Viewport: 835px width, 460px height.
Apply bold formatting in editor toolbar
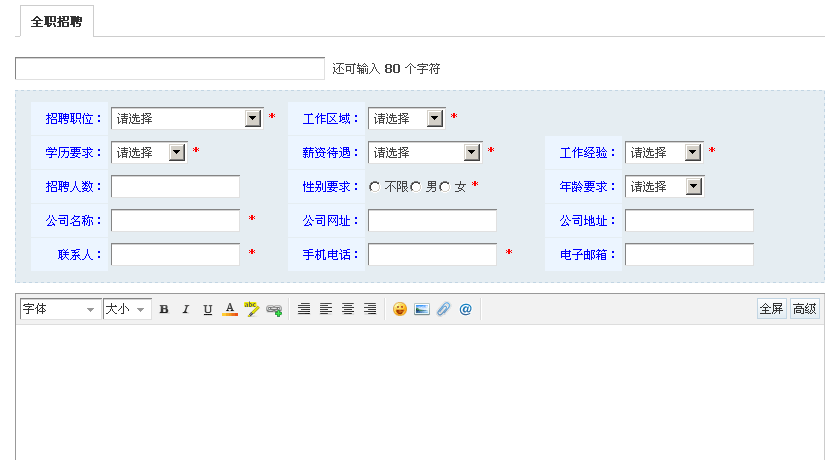(164, 309)
